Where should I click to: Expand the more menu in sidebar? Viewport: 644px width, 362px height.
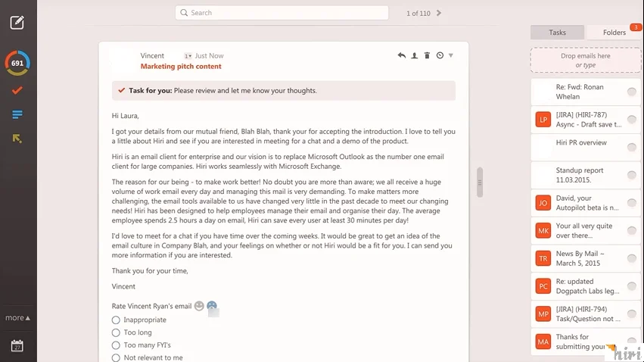17,318
